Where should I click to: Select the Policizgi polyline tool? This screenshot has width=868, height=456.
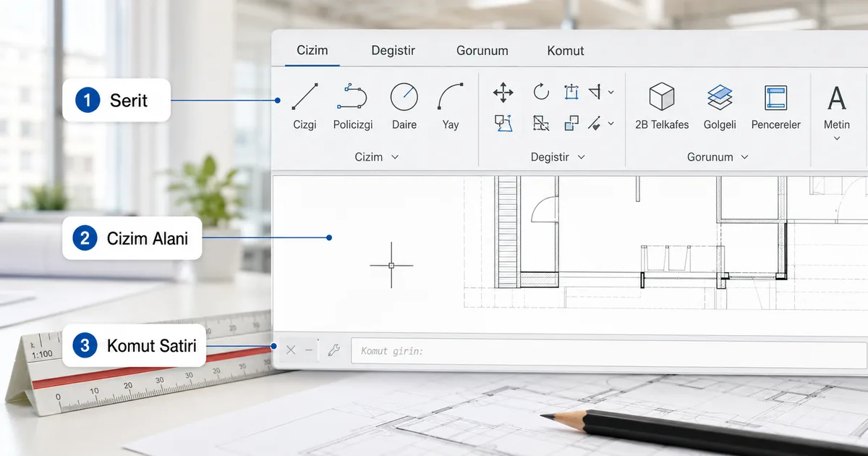click(x=353, y=106)
